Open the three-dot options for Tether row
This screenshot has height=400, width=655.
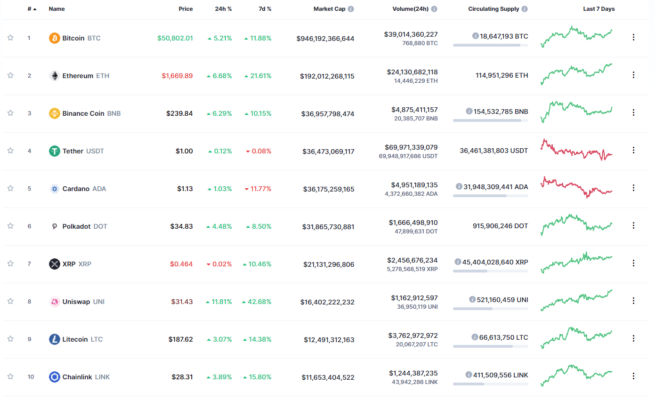[632, 151]
